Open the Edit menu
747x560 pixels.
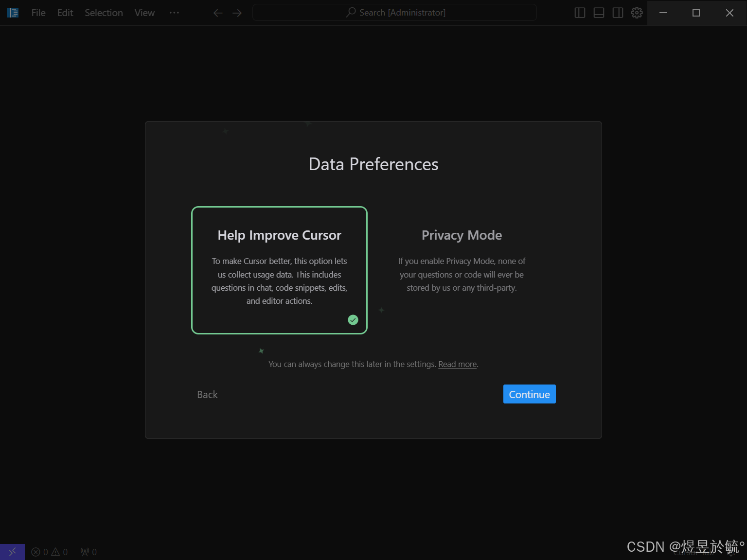(65, 13)
